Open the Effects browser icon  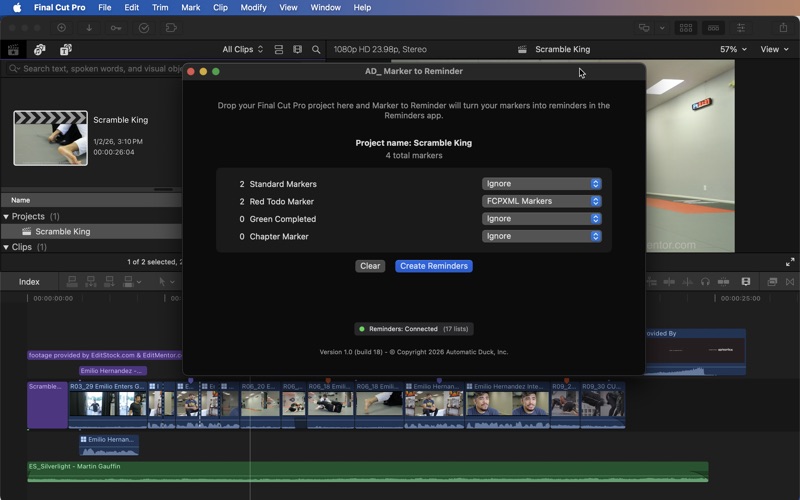[x=772, y=282]
